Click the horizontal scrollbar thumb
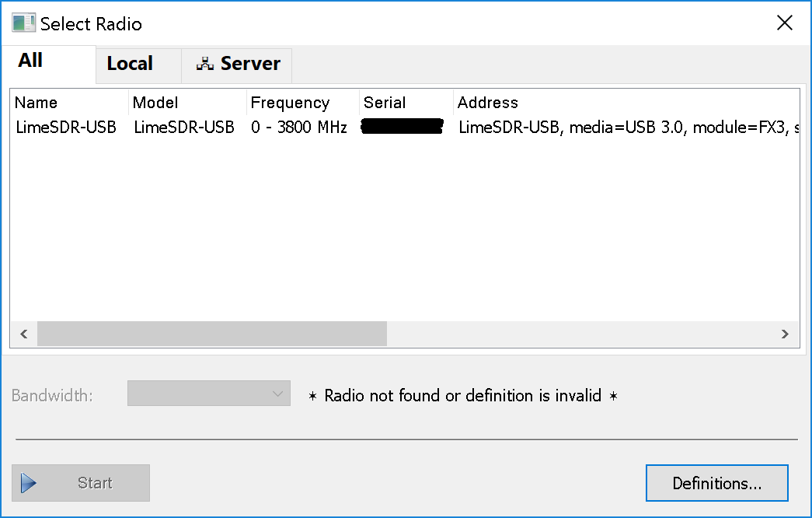Screen dimensions: 812x518 pyautogui.click(x=212, y=334)
